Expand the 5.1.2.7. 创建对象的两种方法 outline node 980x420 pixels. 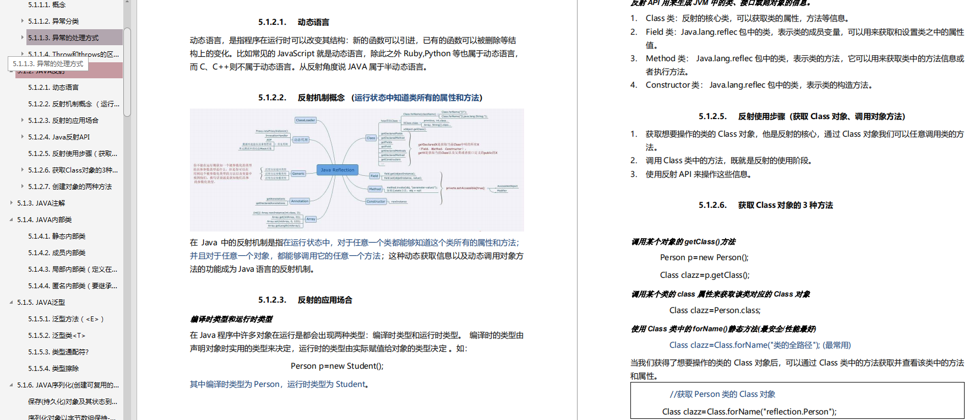pos(23,186)
